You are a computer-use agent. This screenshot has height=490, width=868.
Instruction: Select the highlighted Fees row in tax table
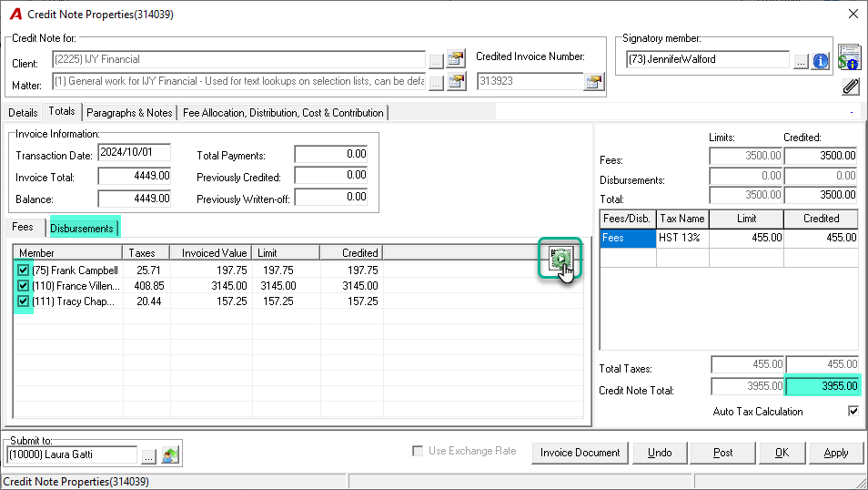[x=628, y=238]
